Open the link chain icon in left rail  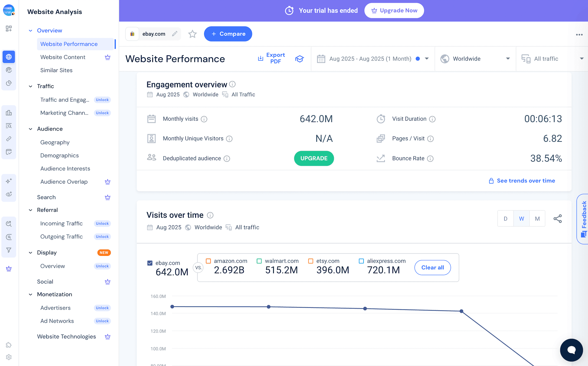(x=9, y=139)
